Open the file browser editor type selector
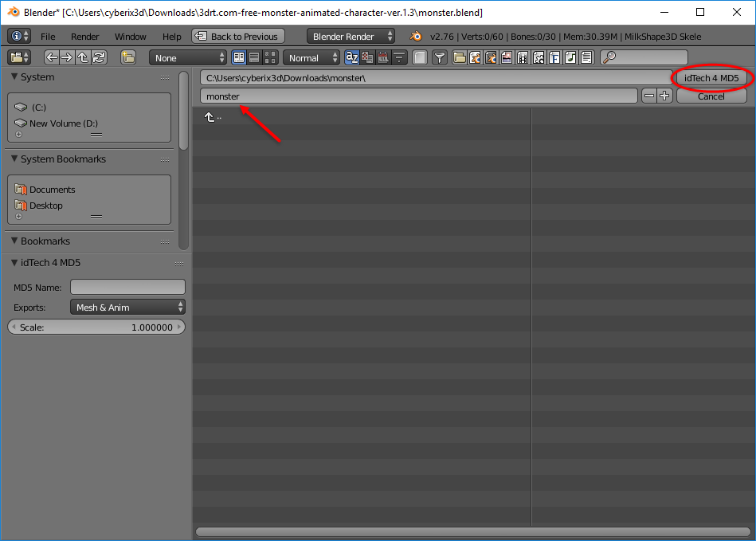 19,57
